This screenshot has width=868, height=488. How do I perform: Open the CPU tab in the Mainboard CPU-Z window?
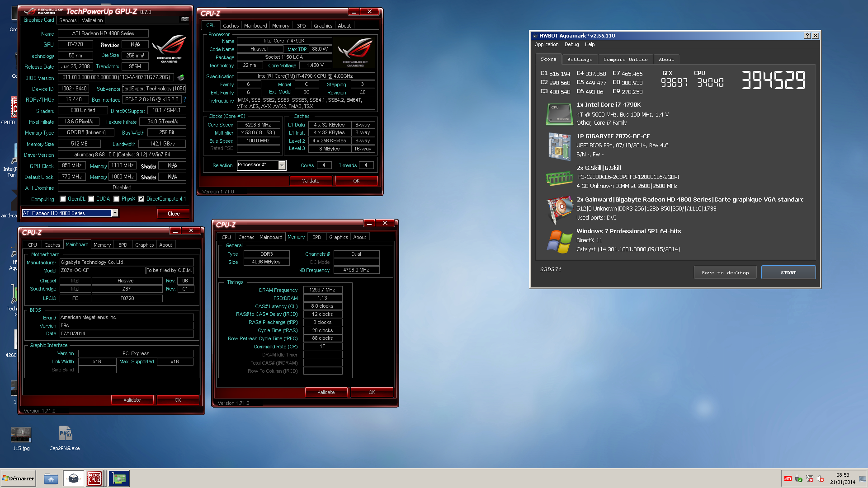33,245
